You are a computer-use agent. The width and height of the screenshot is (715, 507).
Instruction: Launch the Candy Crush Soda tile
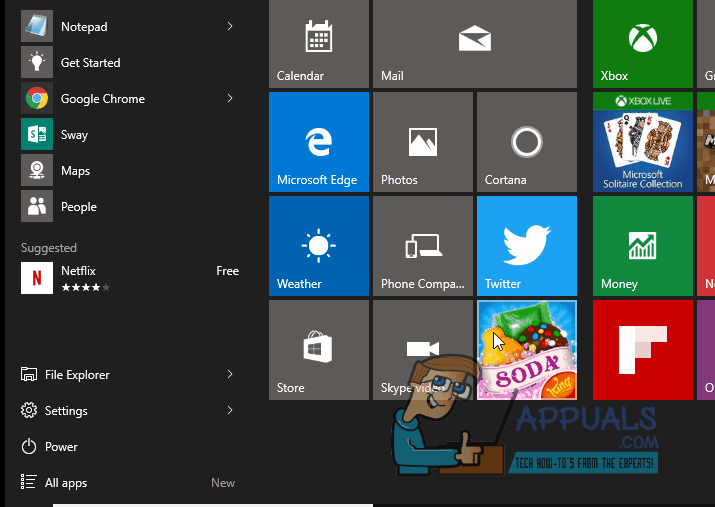click(527, 350)
